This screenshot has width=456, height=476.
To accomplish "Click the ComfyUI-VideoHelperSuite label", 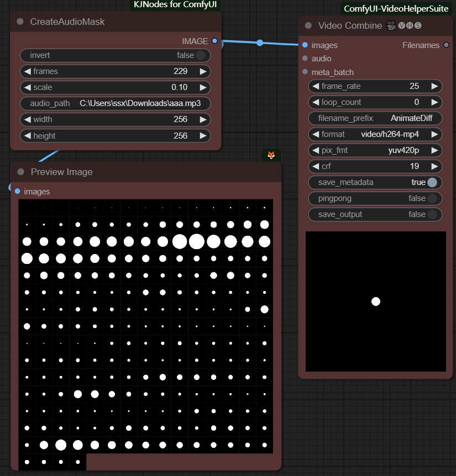I will [x=396, y=8].
